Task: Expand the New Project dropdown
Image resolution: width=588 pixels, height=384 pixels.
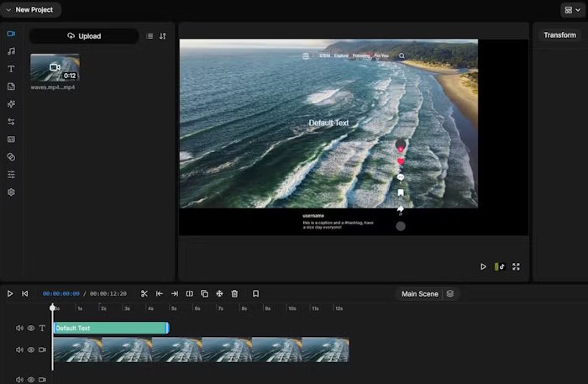Action: tap(30, 10)
